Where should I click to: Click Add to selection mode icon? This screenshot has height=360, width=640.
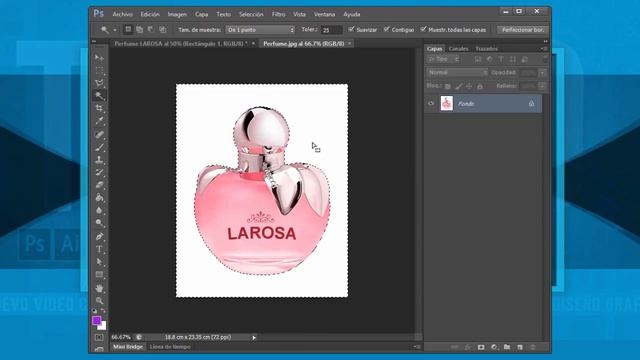[x=140, y=29]
